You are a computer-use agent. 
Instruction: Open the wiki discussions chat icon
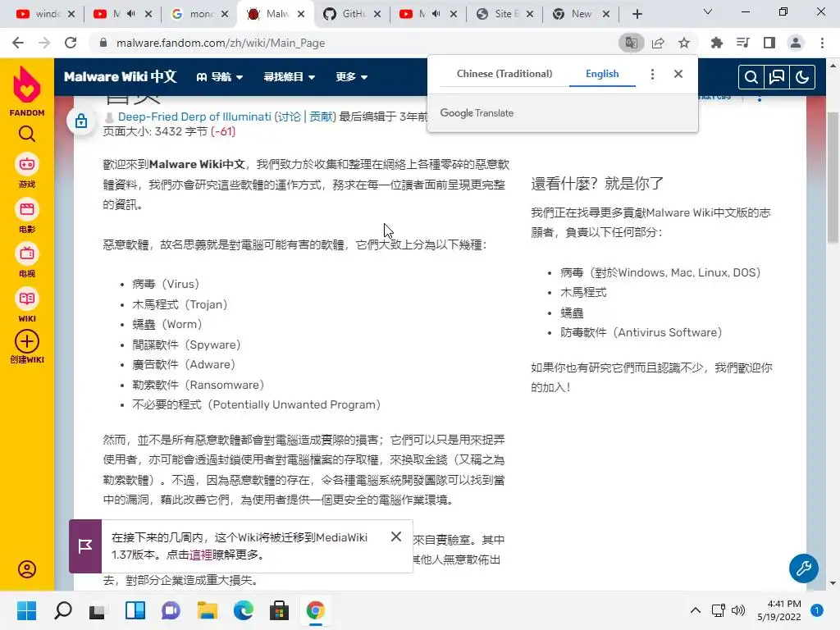tap(777, 78)
